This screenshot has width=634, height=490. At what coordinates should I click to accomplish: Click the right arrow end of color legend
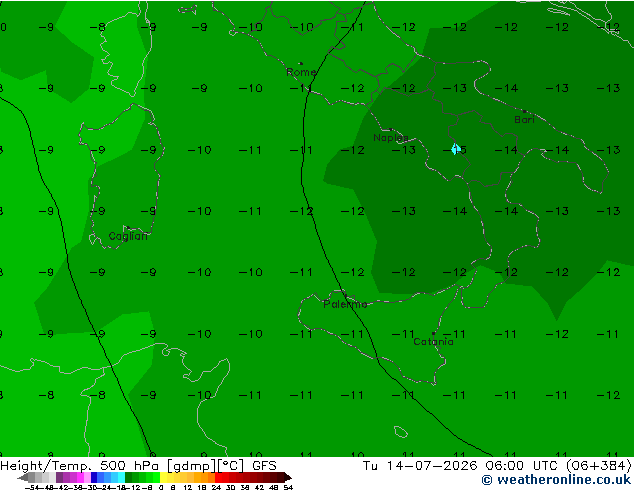(x=288, y=477)
